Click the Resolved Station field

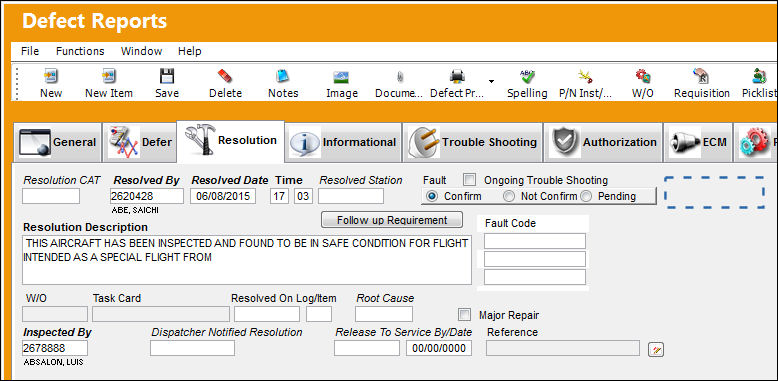351,196
